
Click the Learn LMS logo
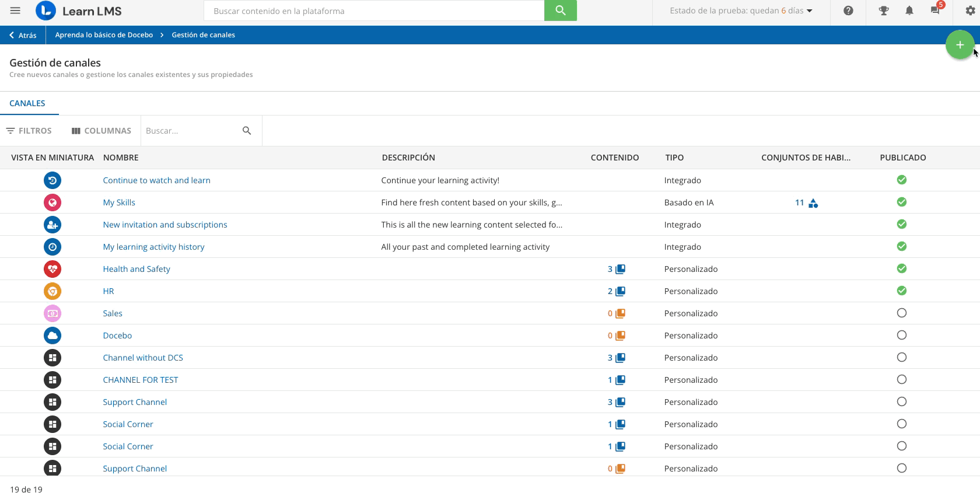[79, 11]
